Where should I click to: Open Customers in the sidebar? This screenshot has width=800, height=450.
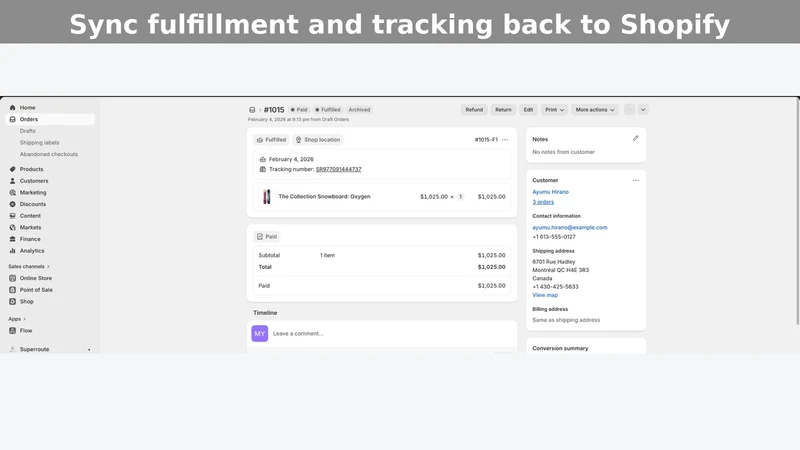(34, 181)
